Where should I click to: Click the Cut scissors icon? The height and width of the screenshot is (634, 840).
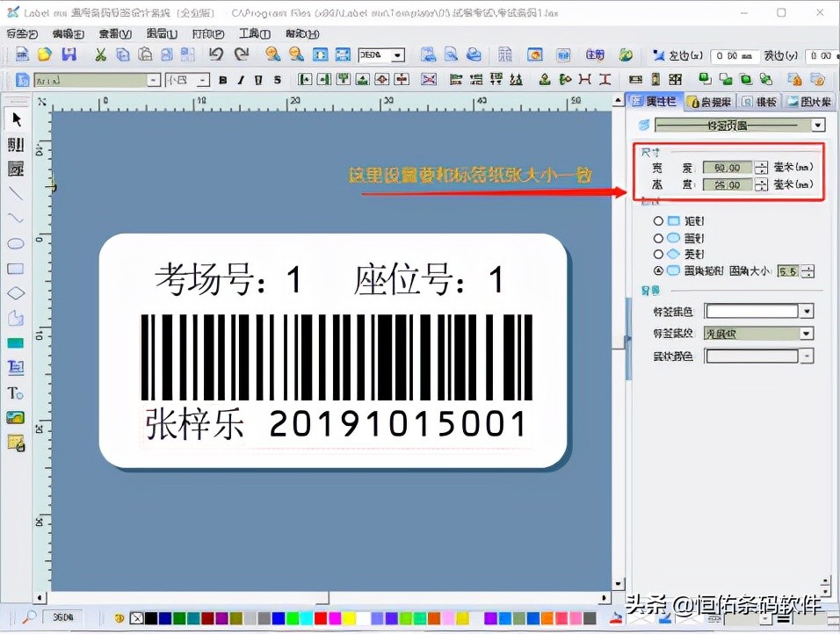100,54
